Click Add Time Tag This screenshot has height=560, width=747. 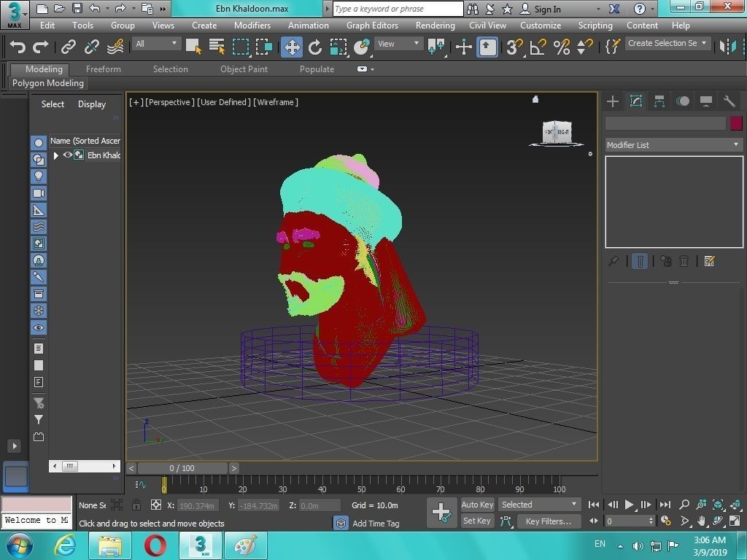tap(376, 524)
